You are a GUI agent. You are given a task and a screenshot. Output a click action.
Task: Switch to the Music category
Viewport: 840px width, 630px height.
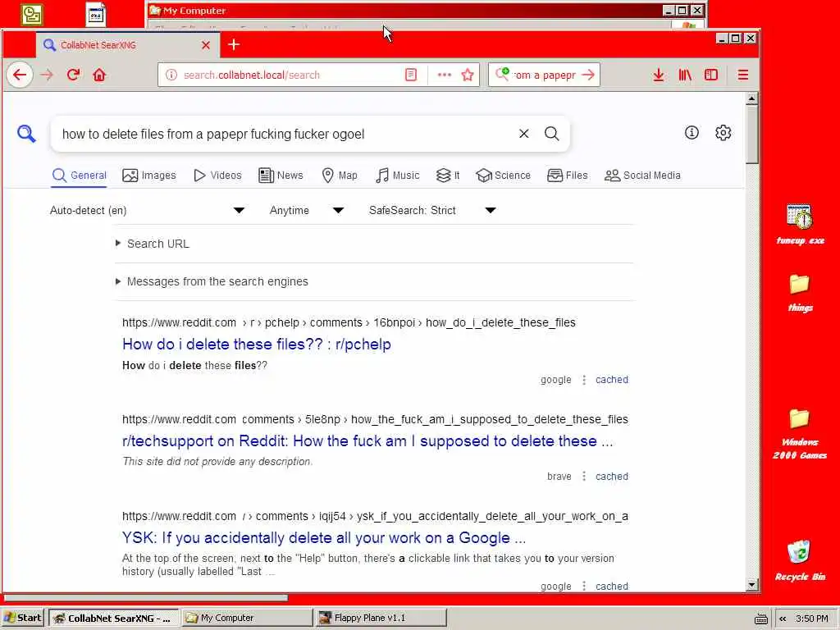click(x=397, y=176)
